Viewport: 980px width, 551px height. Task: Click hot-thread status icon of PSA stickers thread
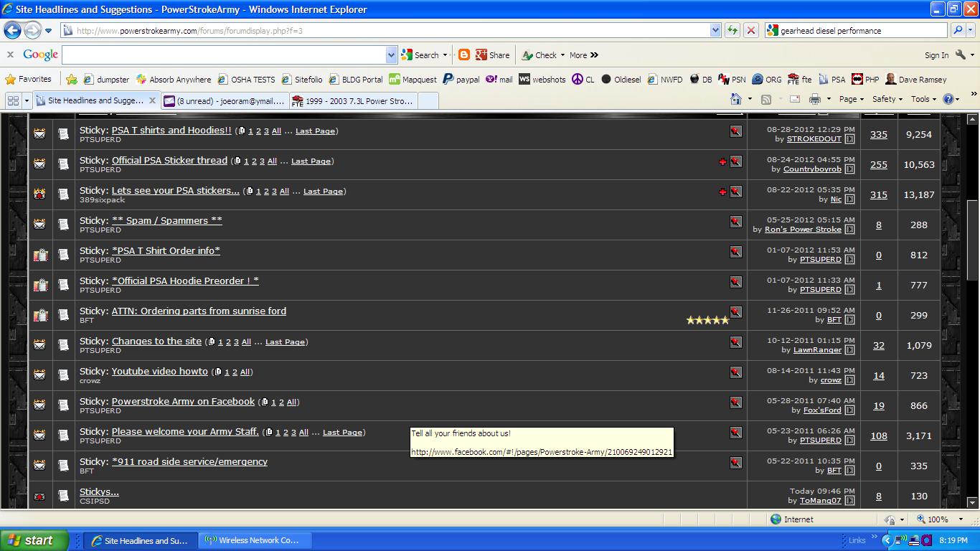pos(40,194)
